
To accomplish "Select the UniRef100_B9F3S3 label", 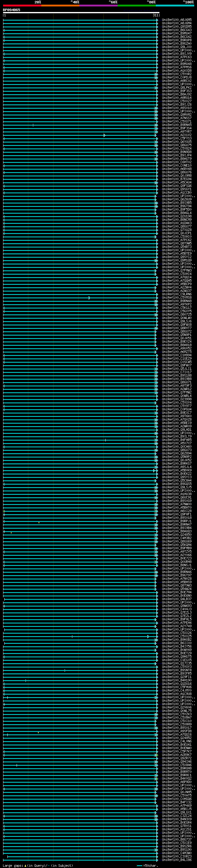I will pyautogui.click(x=177, y=91).
